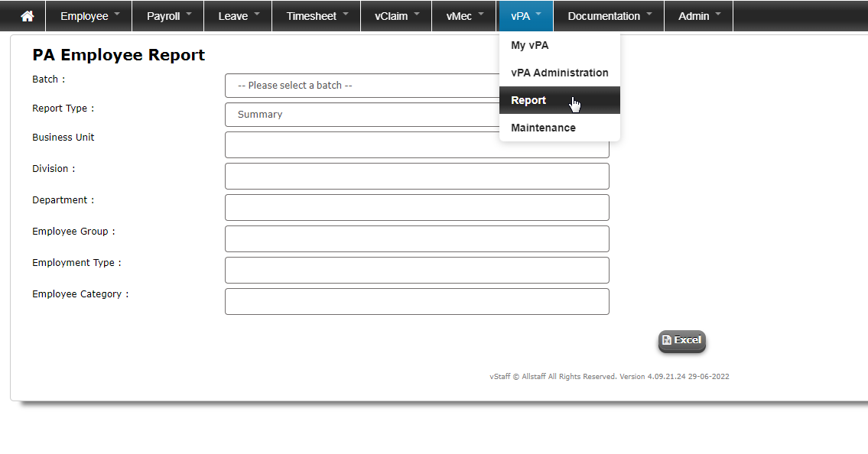Open the vClaim menu
Viewport: 868px width, 454px height.
396,16
